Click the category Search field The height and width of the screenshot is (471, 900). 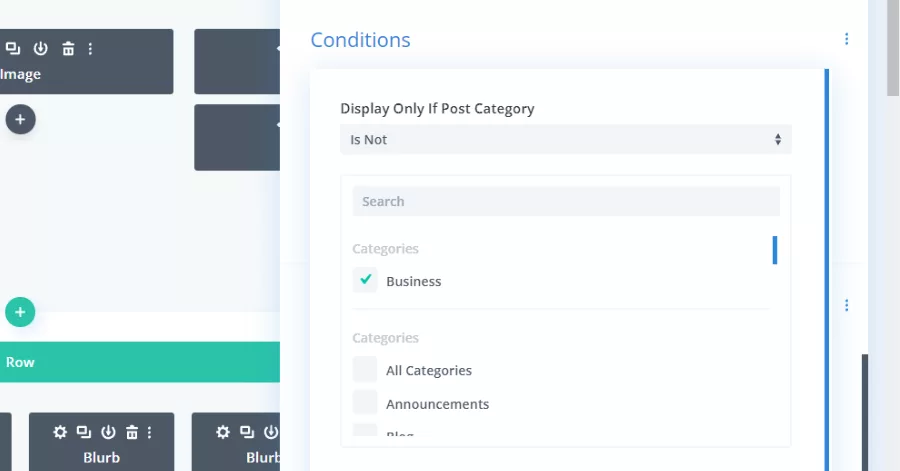[566, 201]
